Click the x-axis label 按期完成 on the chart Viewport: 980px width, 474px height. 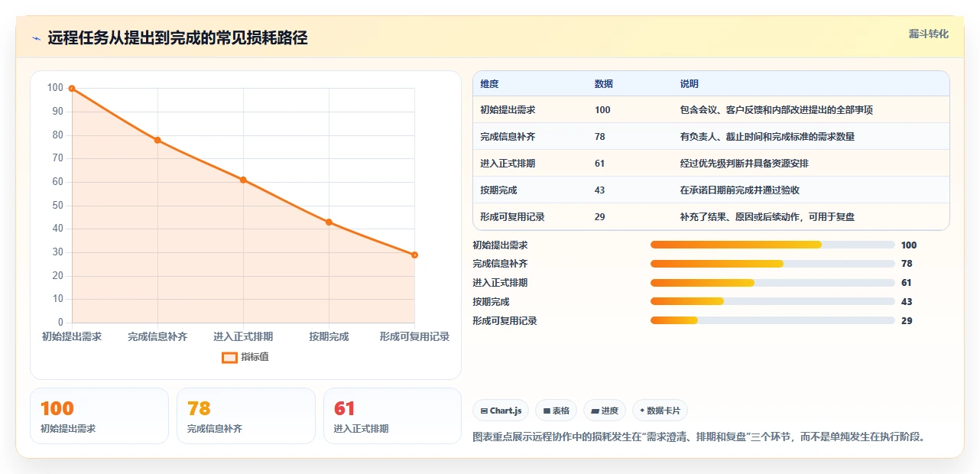[329, 336]
